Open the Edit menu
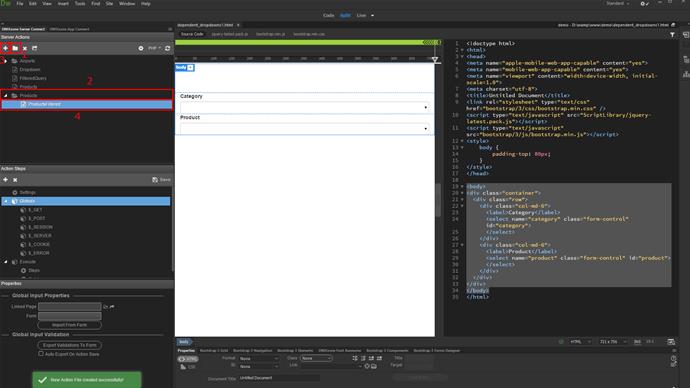 (x=33, y=4)
